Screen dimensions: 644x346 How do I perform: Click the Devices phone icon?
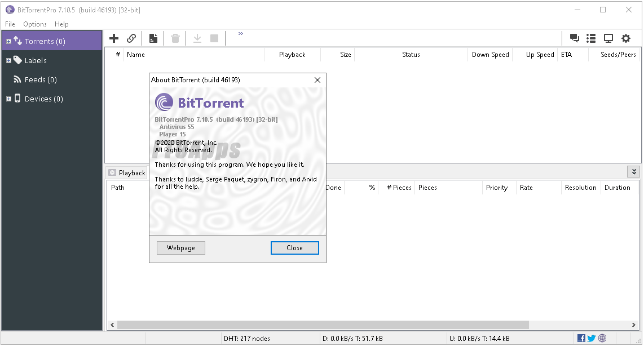17,98
